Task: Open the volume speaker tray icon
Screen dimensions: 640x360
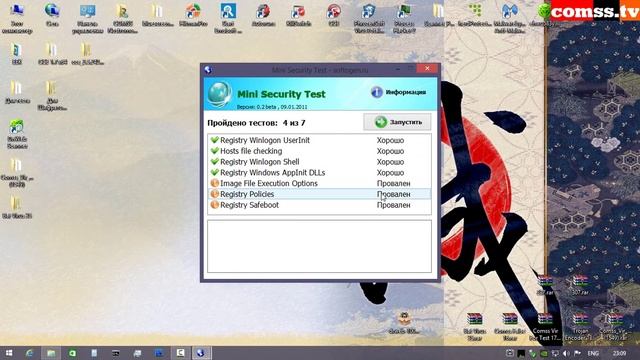Action: (x=566, y=353)
